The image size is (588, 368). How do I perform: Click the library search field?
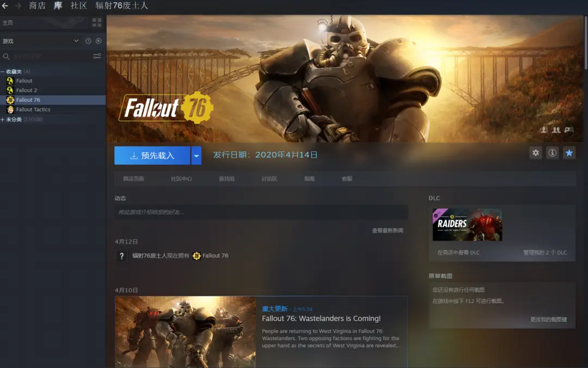pos(47,56)
